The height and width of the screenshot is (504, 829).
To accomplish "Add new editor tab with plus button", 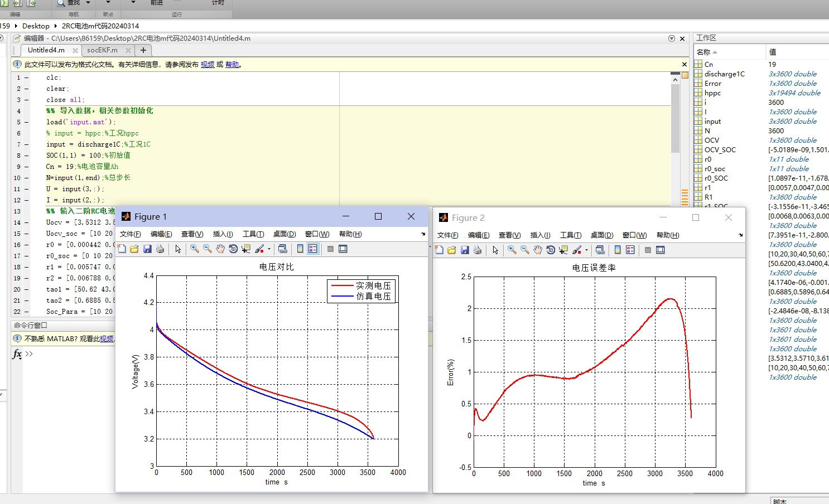I will pyautogui.click(x=143, y=50).
